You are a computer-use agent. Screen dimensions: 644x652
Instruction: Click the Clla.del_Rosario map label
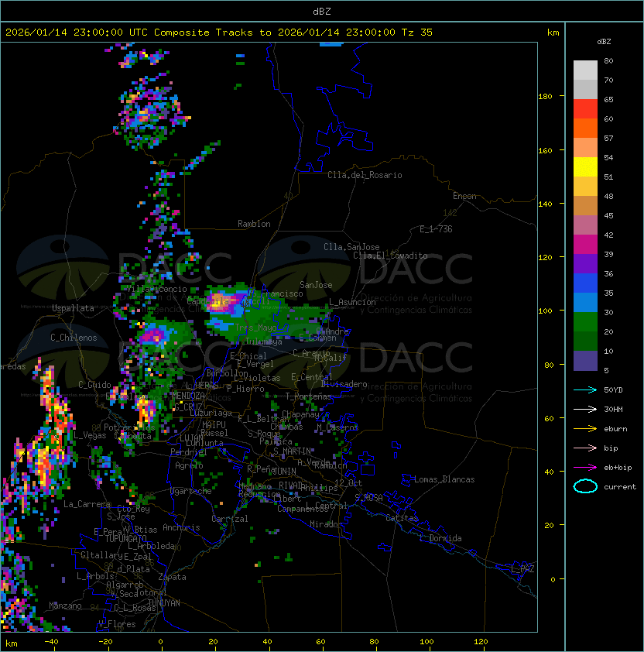coord(365,175)
